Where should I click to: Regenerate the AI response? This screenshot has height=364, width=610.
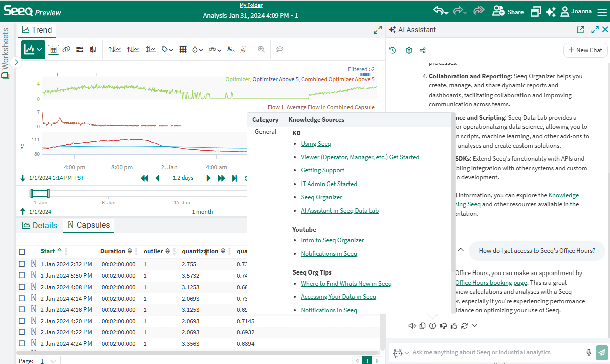(x=464, y=326)
